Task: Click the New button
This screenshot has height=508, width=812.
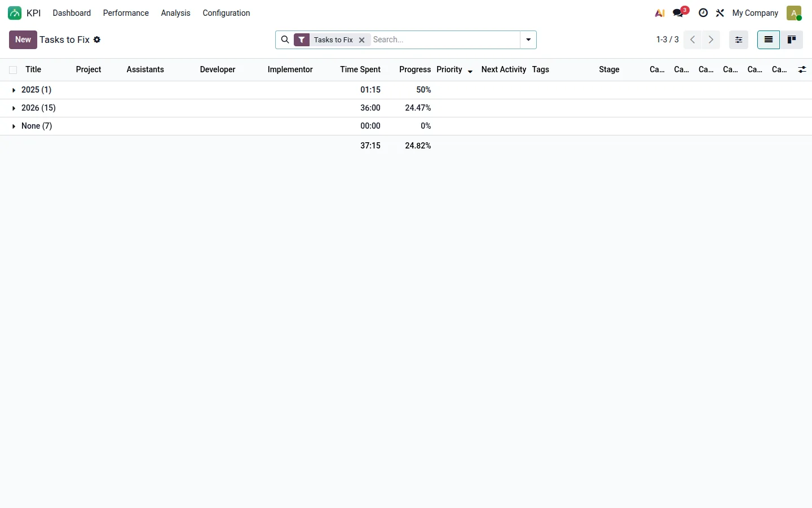Action: coord(23,40)
